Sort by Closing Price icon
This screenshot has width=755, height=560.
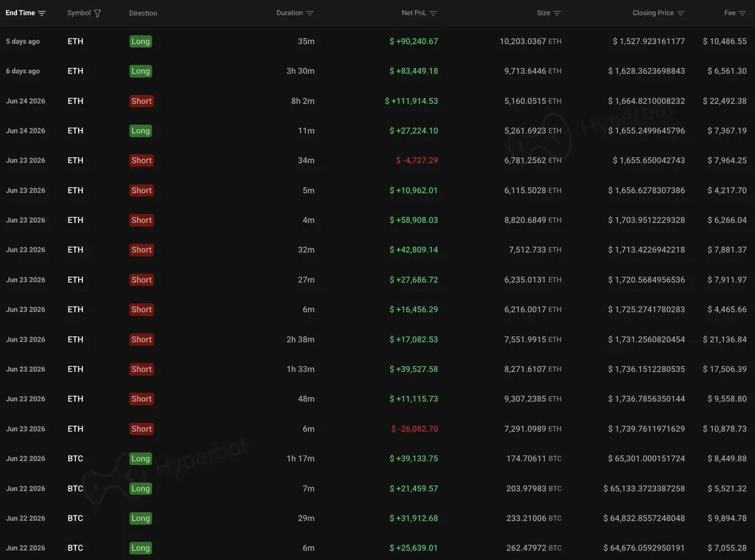(681, 13)
